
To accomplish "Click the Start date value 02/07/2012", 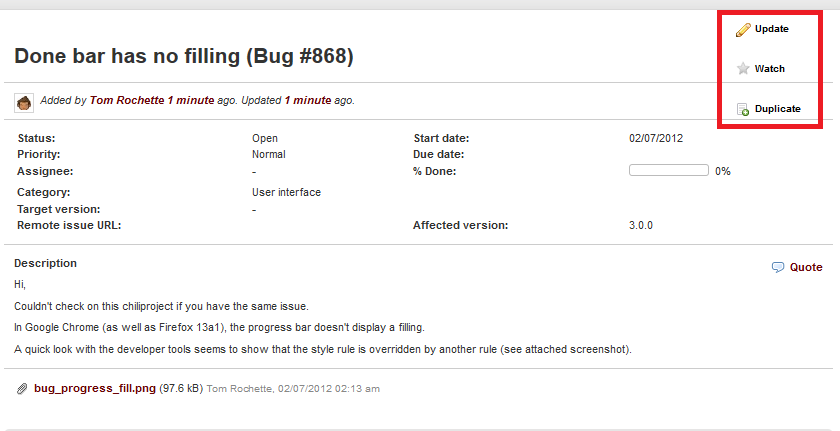I will click(x=656, y=138).
